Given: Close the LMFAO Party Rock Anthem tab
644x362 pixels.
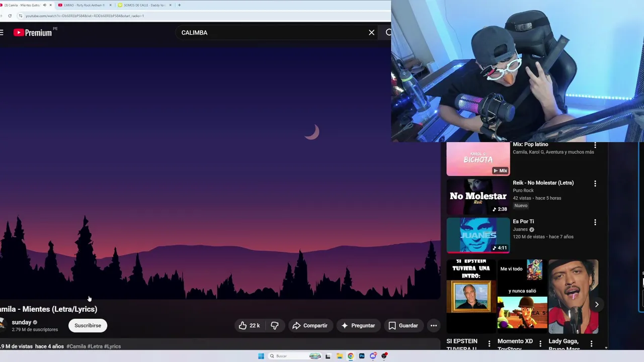Looking at the screenshot, I should point(110,5).
